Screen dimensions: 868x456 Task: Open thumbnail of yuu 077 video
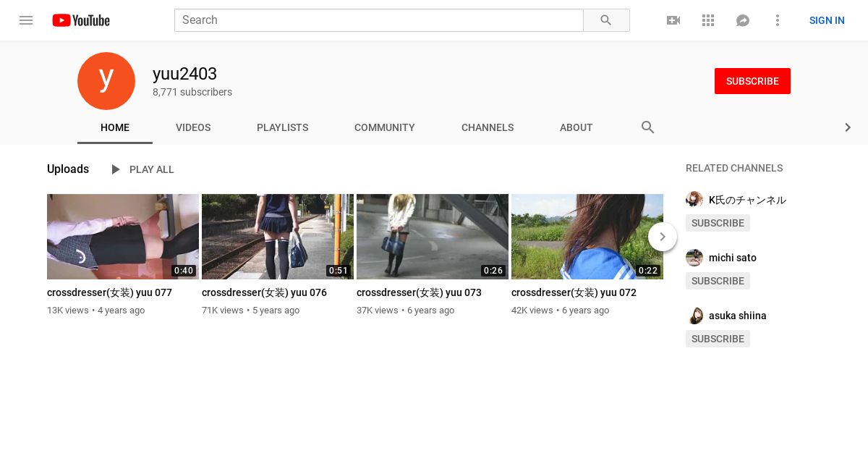point(123,237)
